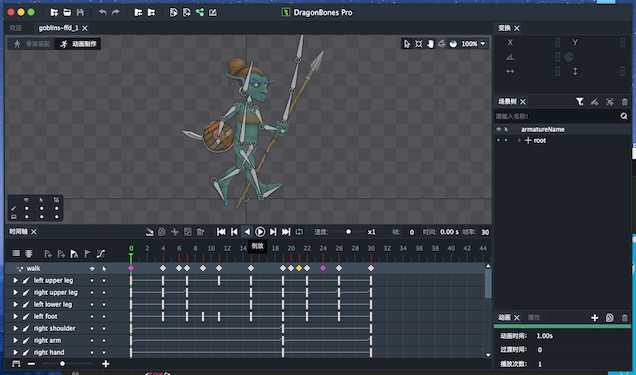Click the animation duration value 1.00s
This screenshot has width=636, height=375.
(545, 336)
